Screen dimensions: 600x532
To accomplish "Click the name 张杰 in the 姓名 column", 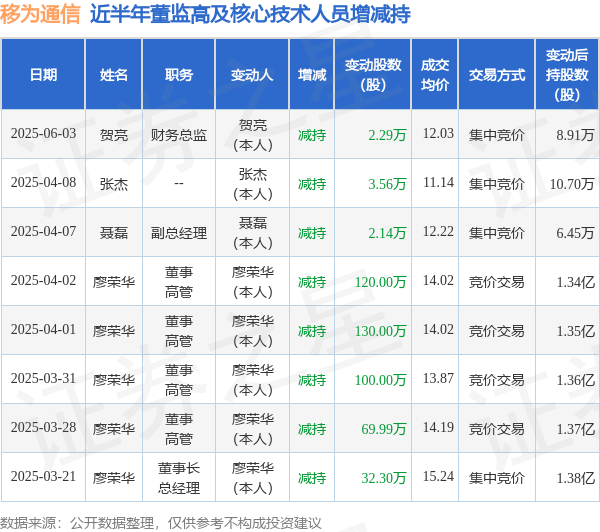I will [114, 184].
